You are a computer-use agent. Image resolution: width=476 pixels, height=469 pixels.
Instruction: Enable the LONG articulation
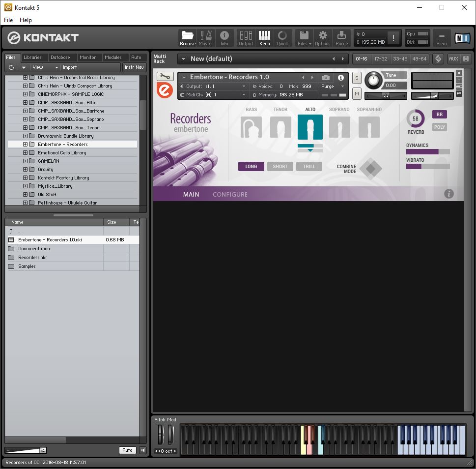pyautogui.click(x=251, y=167)
